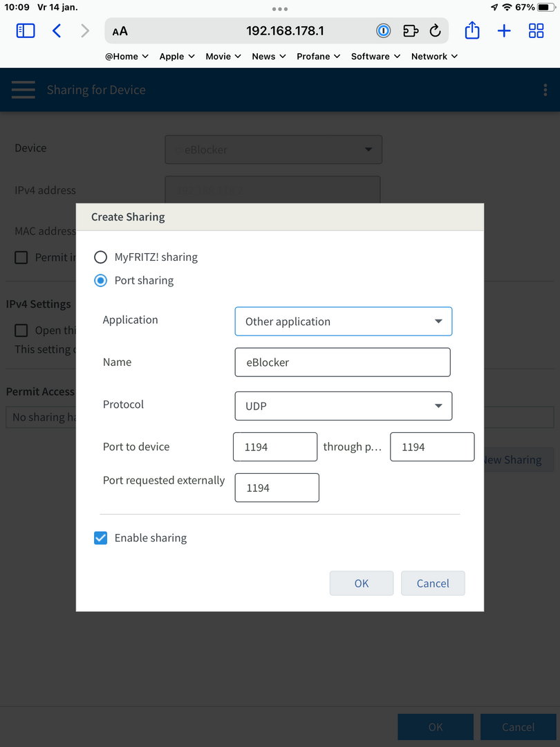Select MyFRITZ! sharing radio button
Screen dimensions: 560x747
tap(100, 257)
